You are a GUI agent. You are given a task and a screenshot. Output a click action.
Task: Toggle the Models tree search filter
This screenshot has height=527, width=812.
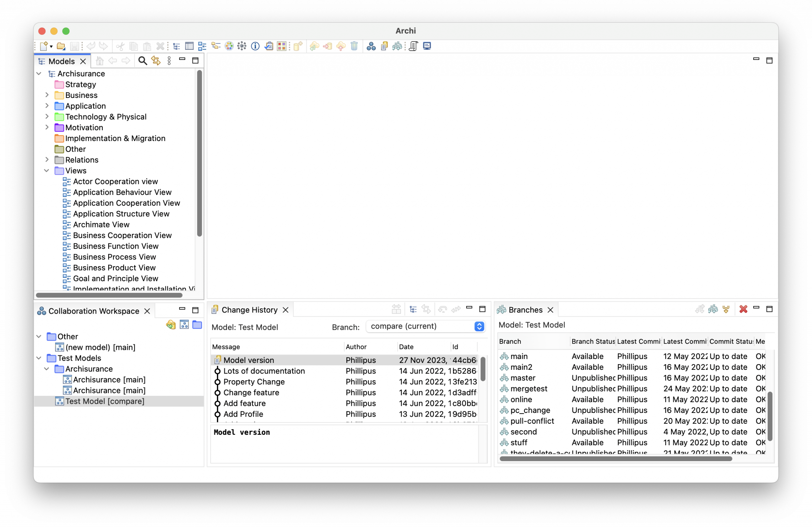[143, 61]
